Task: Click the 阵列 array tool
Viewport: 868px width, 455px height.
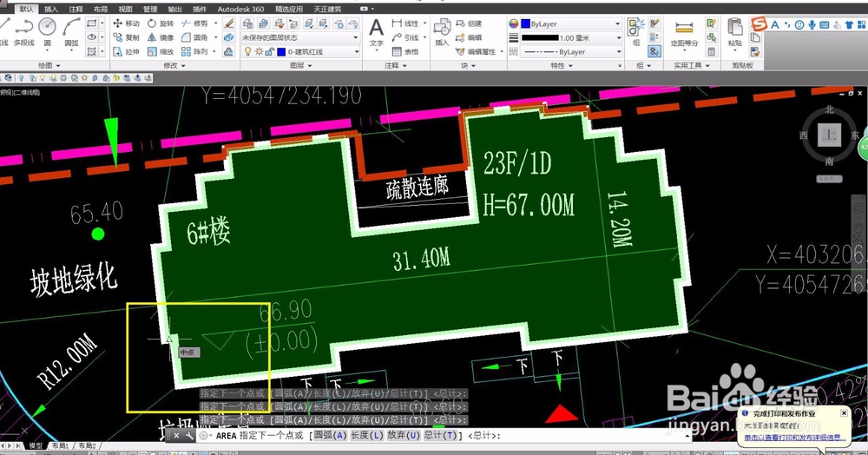Action: pos(194,51)
